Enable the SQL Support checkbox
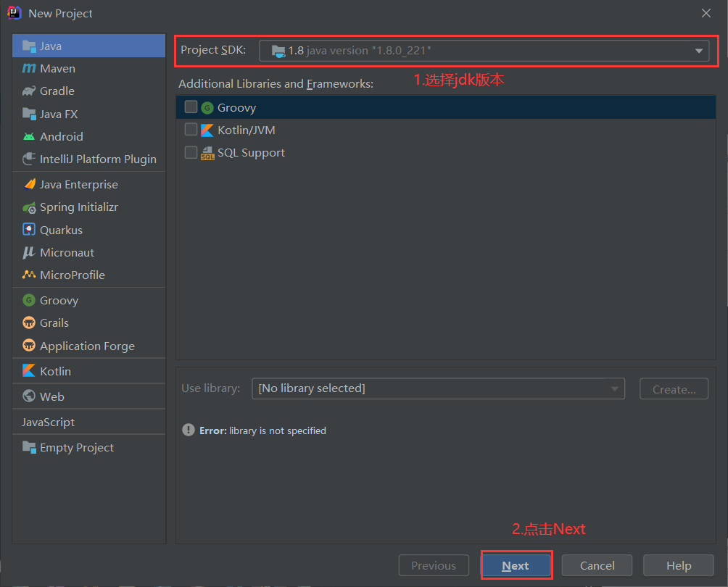 tap(191, 152)
